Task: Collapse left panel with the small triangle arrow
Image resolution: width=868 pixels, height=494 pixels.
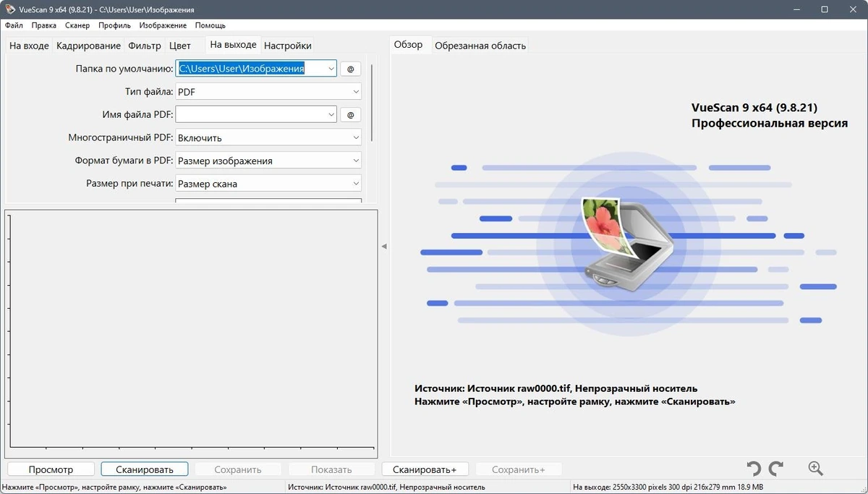Action: pos(384,247)
